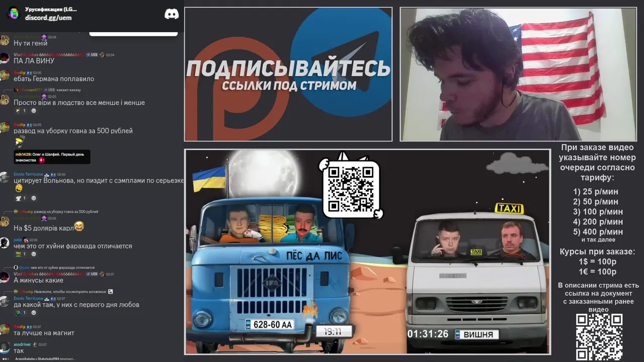644x362 pixels.
Task: Click the ВИШНЯ licence plate
Action: pos(477,334)
